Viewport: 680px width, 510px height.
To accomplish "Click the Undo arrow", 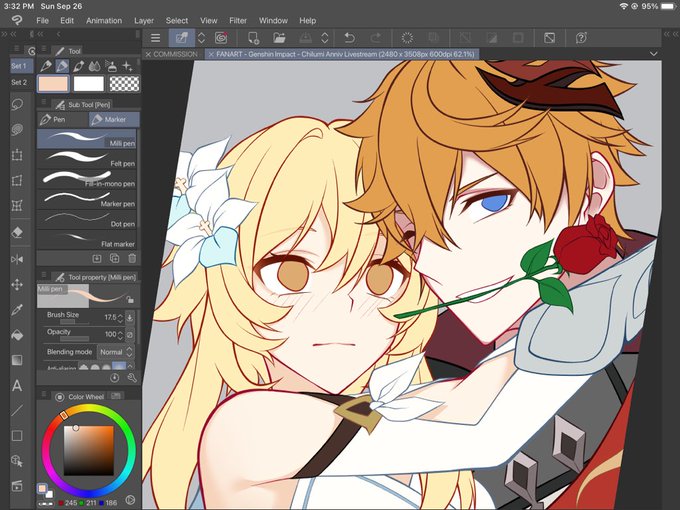I will click(349, 38).
